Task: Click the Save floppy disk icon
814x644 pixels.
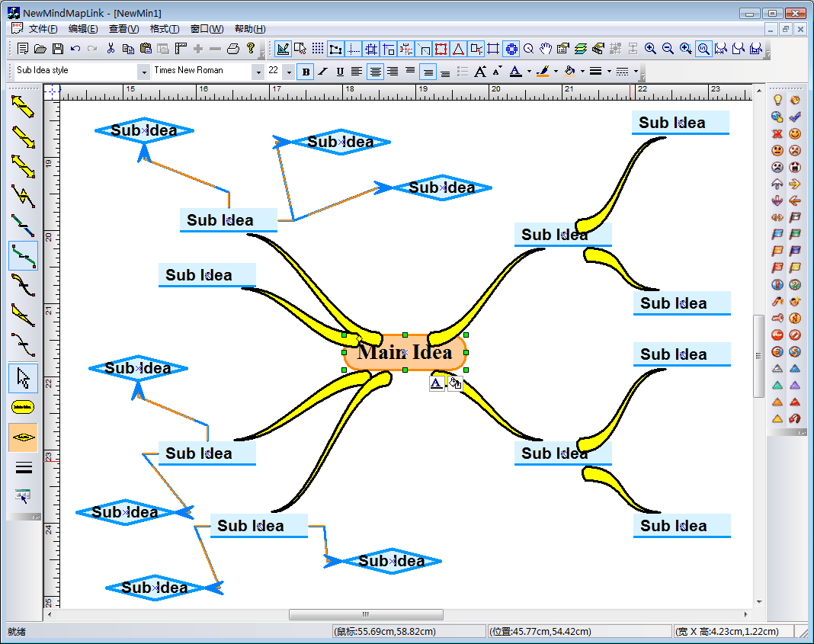Action: [x=57, y=49]
